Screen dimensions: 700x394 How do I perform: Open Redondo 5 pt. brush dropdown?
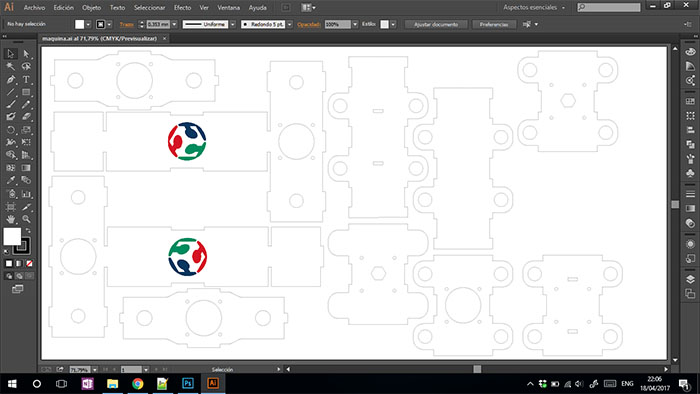pyautogui.click(x=290, y=25)
